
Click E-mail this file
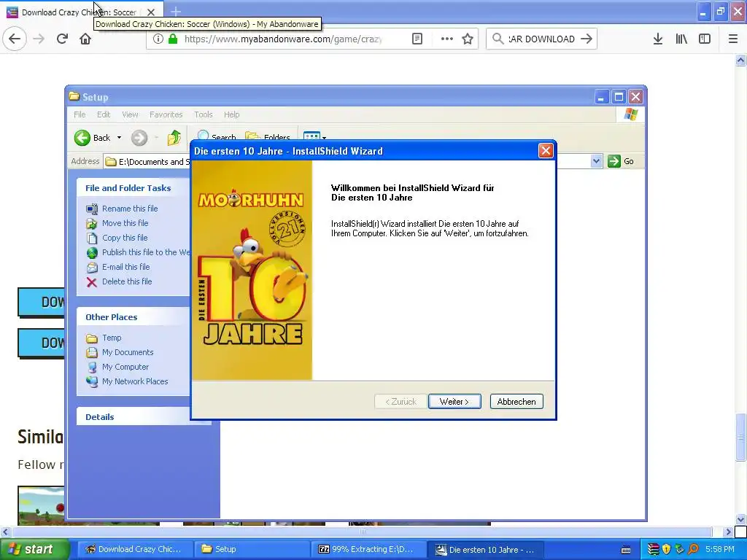click(125, 267)
